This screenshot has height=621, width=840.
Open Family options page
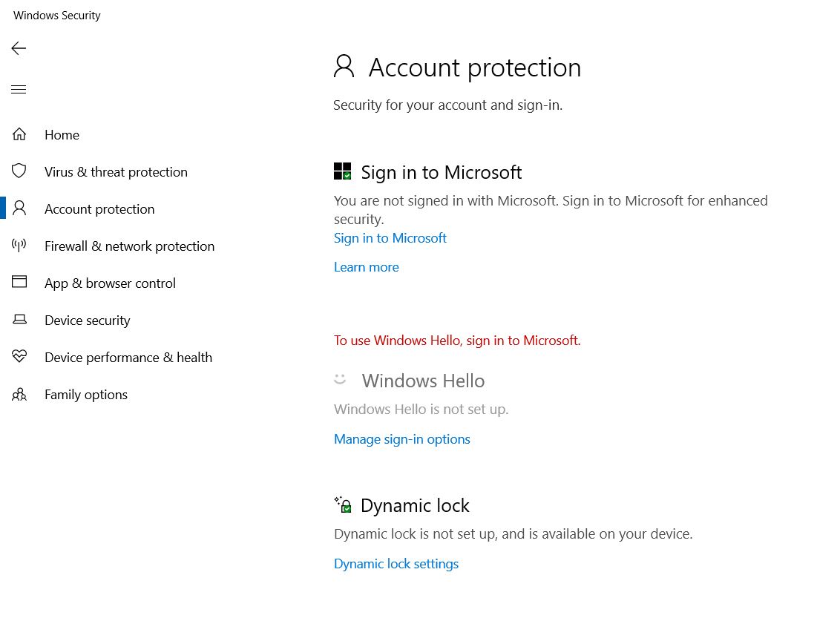coord(85,395)
